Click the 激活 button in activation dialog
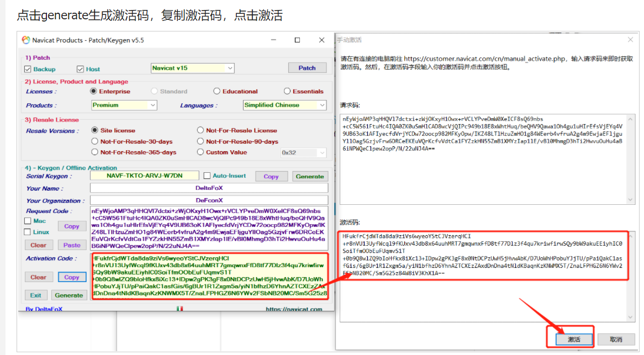This screenshot has height=355, width=644. [574, 339]
